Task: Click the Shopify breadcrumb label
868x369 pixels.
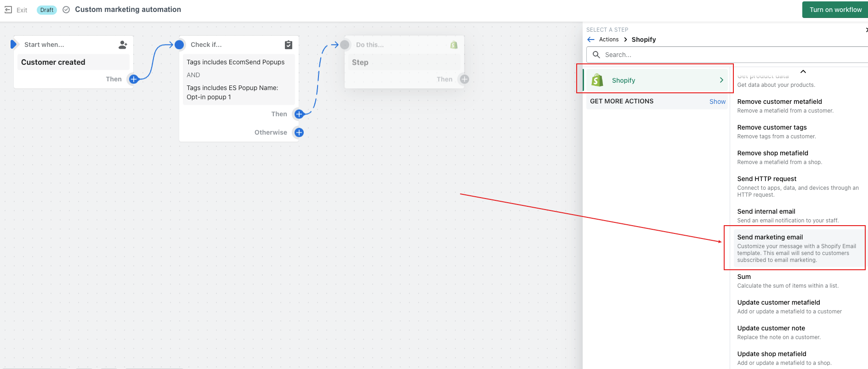Action: [644, 40]
